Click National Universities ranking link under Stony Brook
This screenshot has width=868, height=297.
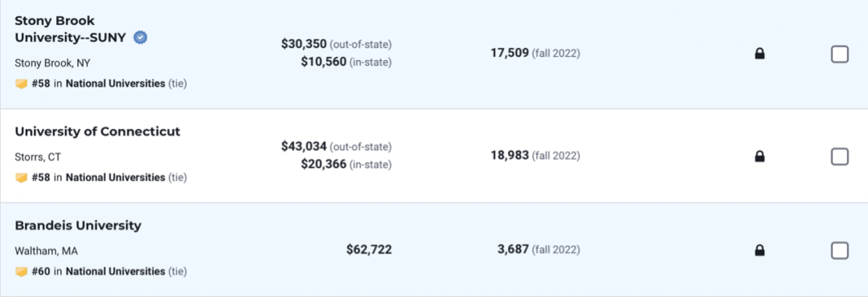[115, 83]
